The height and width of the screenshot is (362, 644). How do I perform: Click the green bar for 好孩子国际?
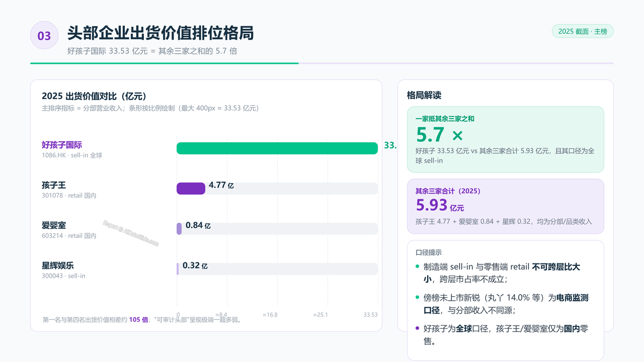pyautogui.click(x=277, y=148)
